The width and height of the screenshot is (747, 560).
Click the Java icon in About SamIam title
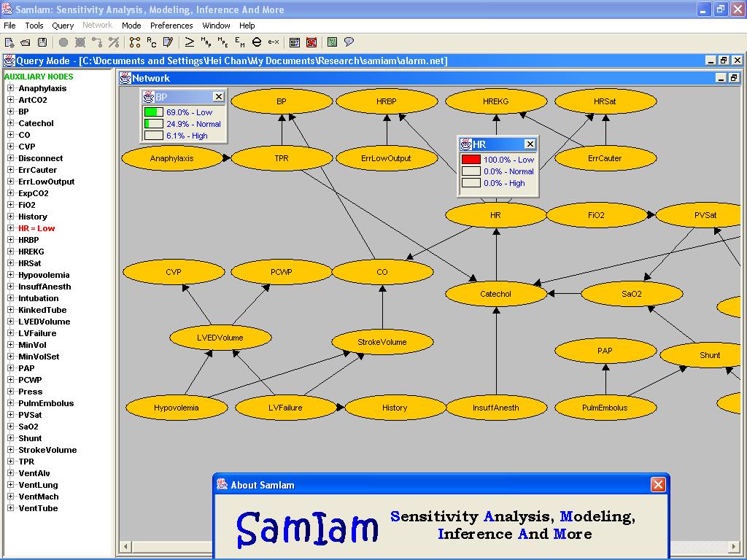(x=222, y=485)
